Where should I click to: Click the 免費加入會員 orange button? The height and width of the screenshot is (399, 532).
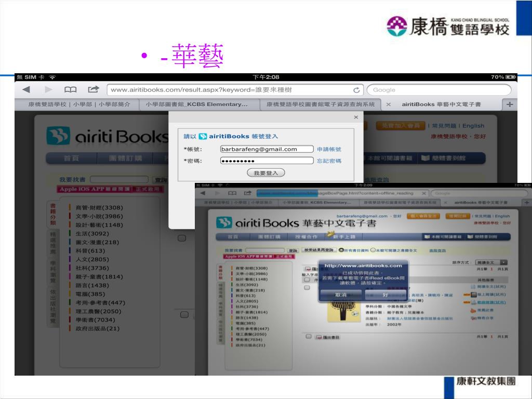pos(401,126)
